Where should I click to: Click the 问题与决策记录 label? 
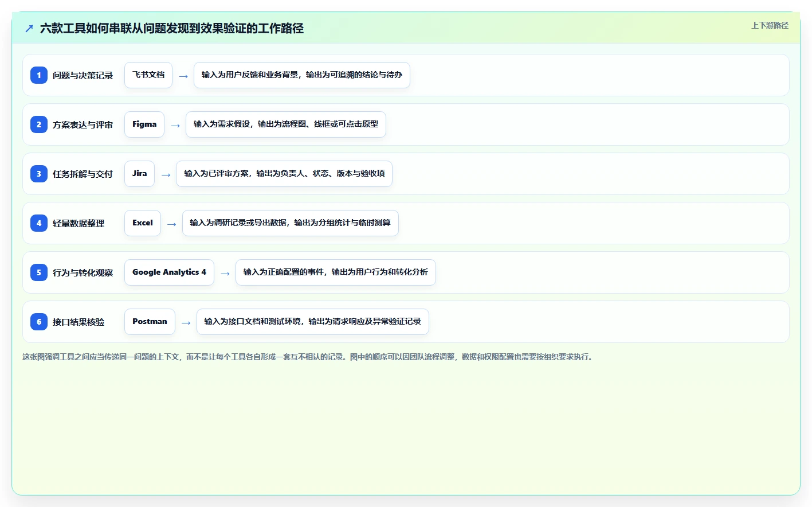pos(83,75)
